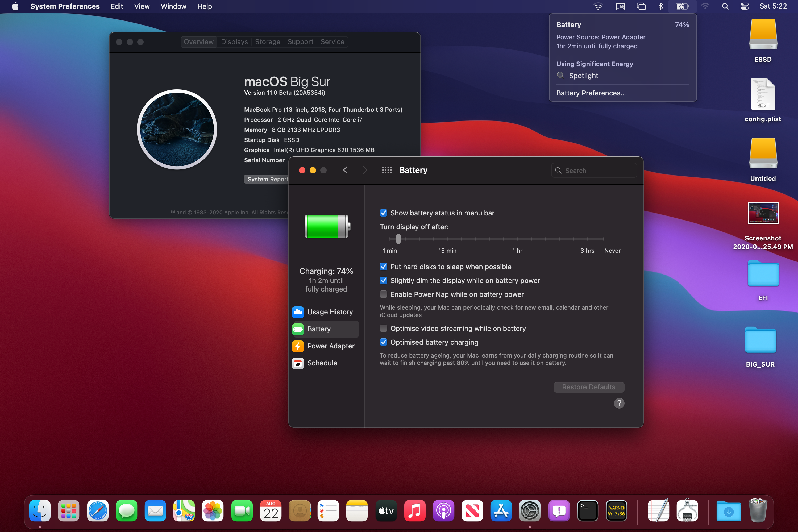
Task: Click the Turn display off slider handle
Action: (x=398, y=239)
